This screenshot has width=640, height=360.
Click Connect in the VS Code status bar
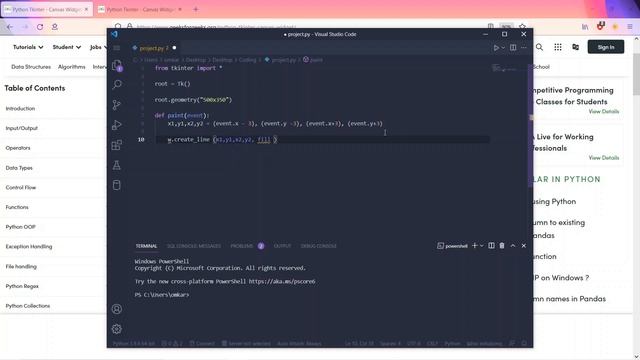coord(202,344)
